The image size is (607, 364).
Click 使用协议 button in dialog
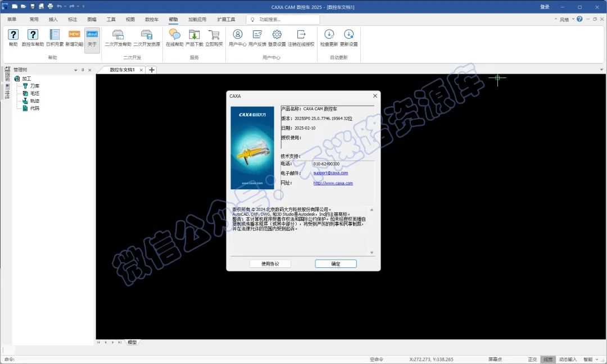tap(270, 264)
